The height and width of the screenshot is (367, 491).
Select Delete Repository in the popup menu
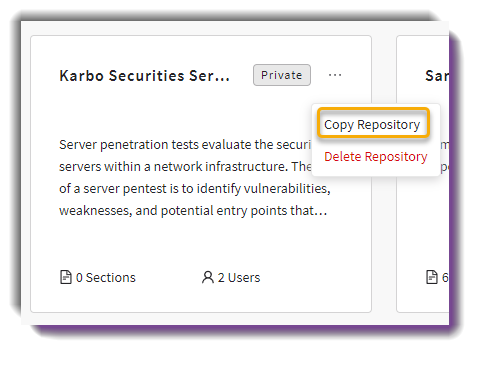376,157
